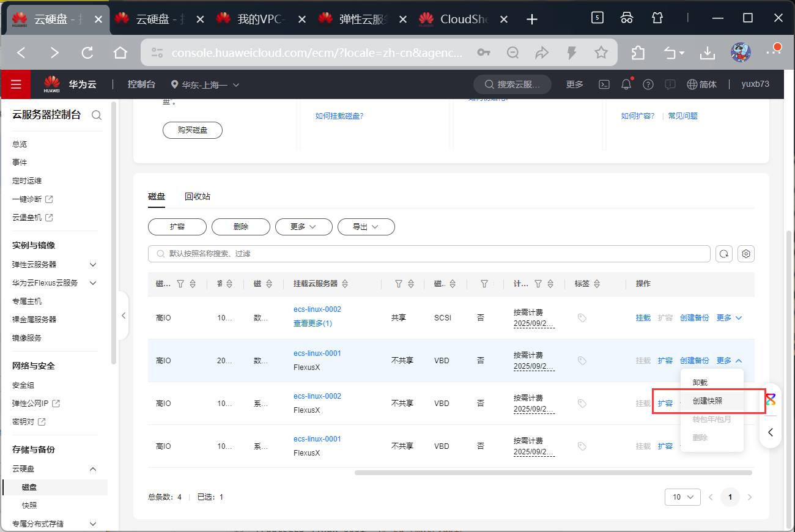
Task: Open 查看更多(1) link in first row
Action: pos(312,323)
